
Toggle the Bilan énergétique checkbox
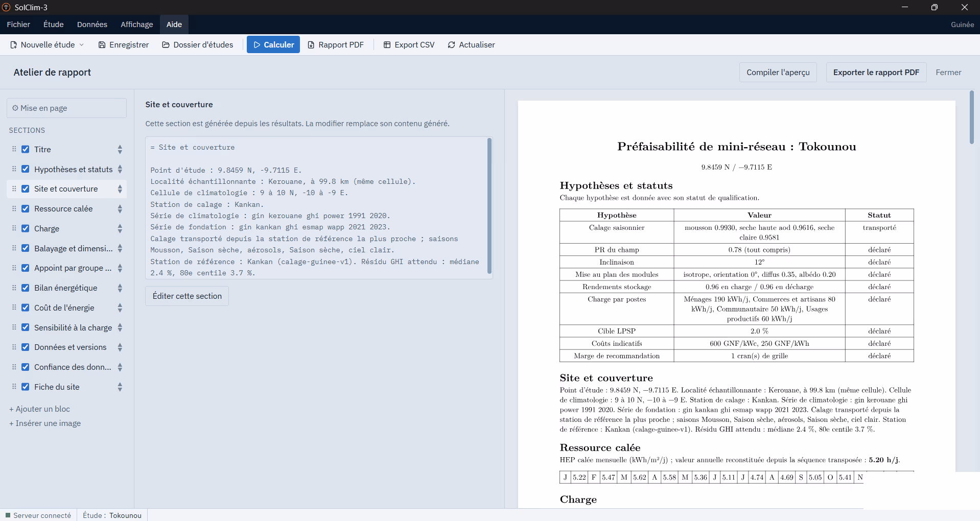(x=25, y=288)
